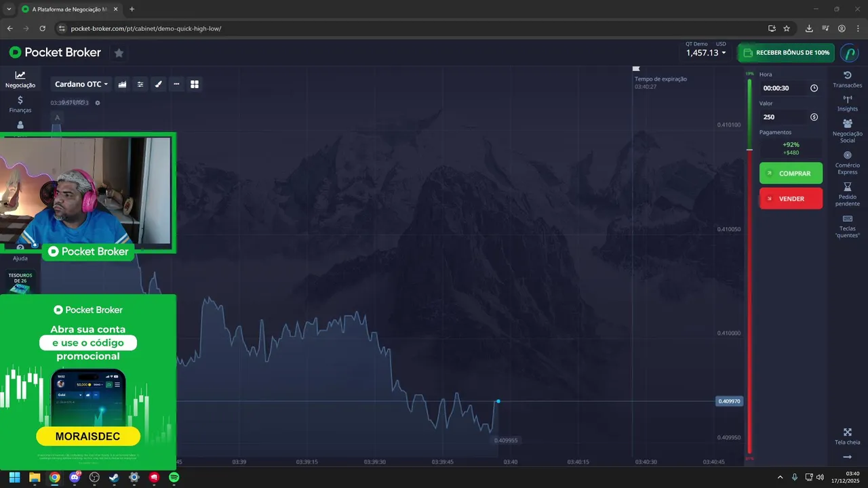This screenshot has height=488, width=868.
Task: Click the gear icon beside the chart time
Action: 98,103
